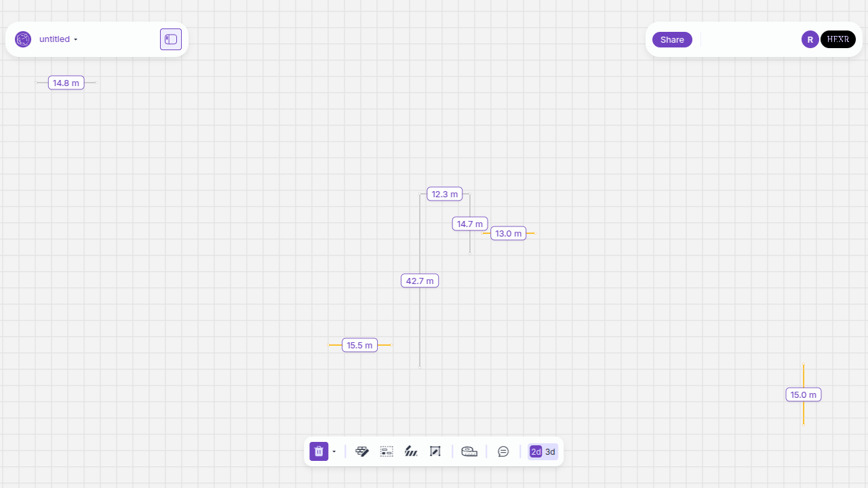
Task: Toggle the sidebar panel button
Action: [171, 39]
